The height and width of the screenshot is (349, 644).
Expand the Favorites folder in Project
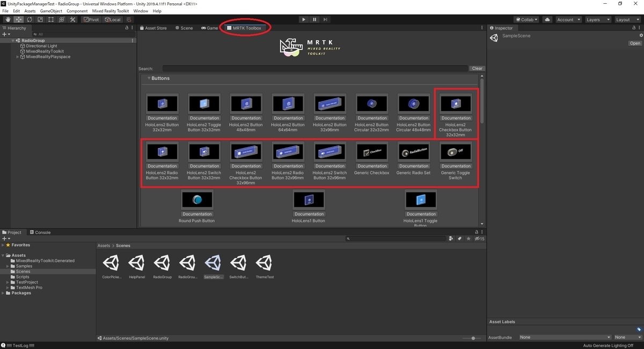pos(3,245)
